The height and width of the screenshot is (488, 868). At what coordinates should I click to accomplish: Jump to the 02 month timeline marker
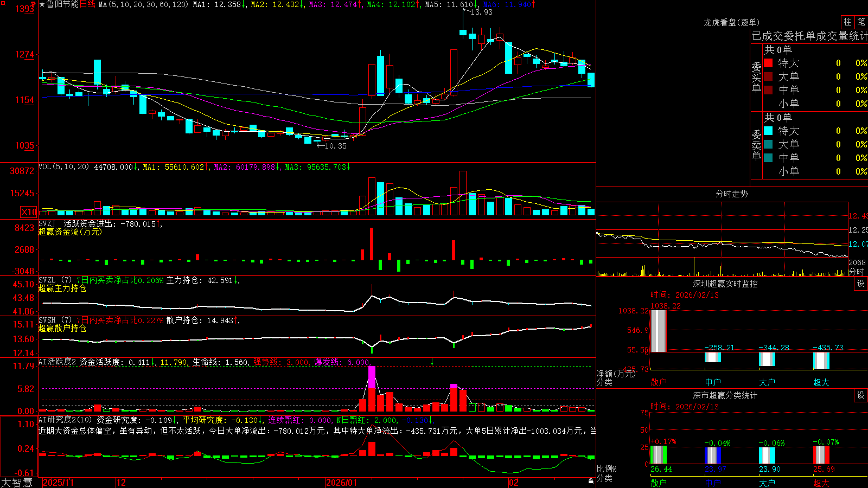[x=514, y=483]
